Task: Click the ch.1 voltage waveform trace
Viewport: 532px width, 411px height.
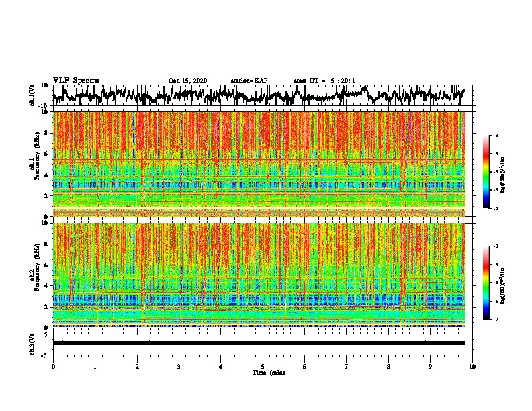Action: 259,95
